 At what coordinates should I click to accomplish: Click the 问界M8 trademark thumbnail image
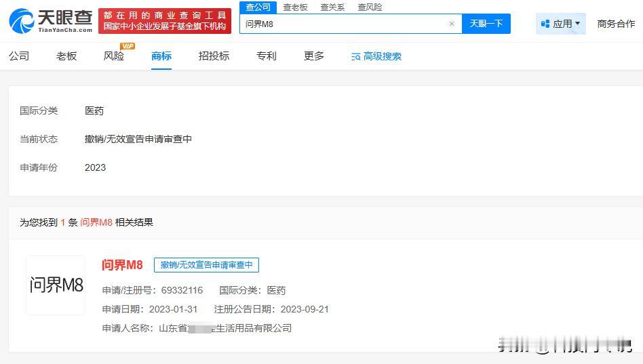(x=56, y=285)
